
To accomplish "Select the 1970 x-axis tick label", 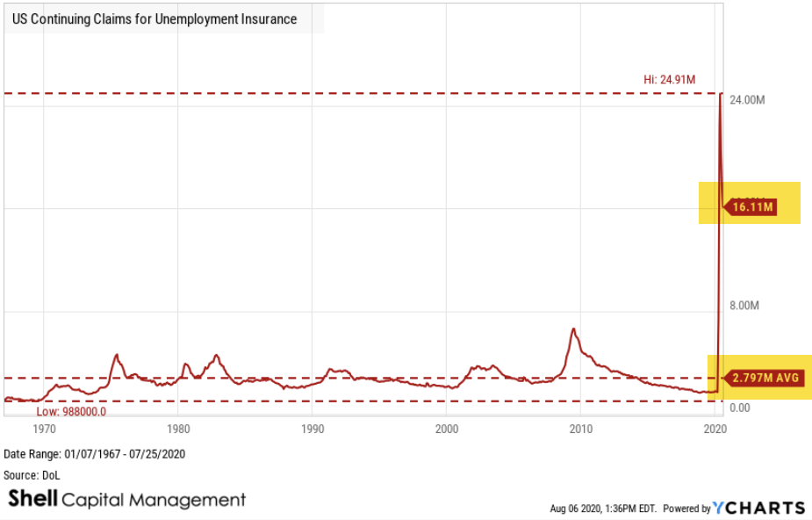I will pos(44,429).
